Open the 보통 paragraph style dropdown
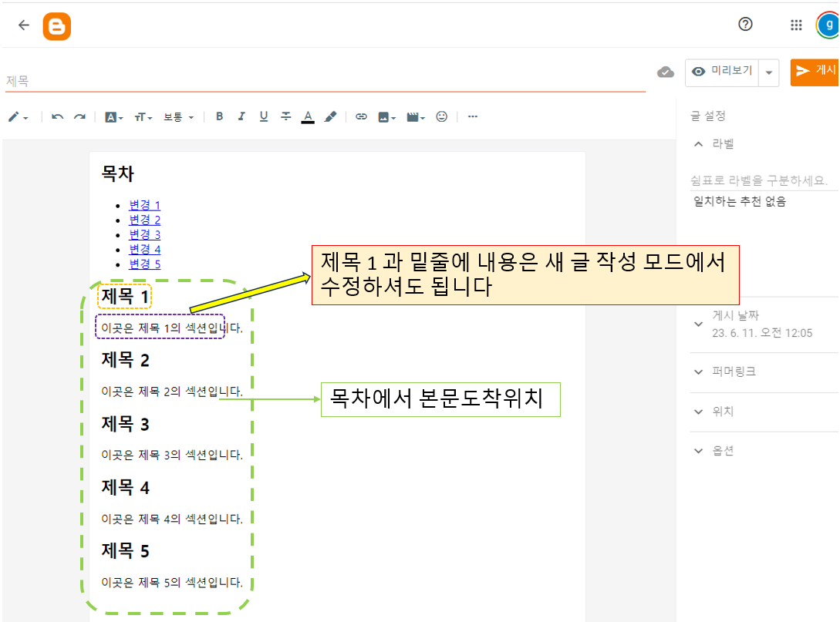Viewport: 840px width, 622px height. click(x=179, y=116)
